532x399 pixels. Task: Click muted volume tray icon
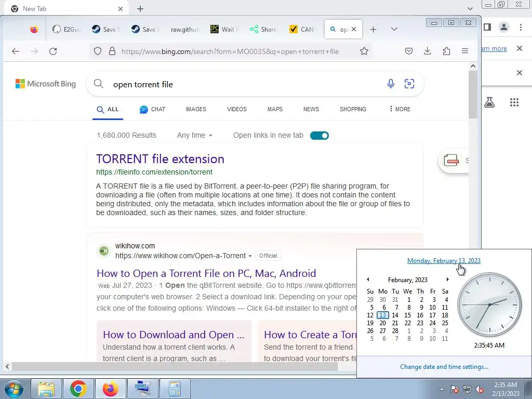point(480,389)
